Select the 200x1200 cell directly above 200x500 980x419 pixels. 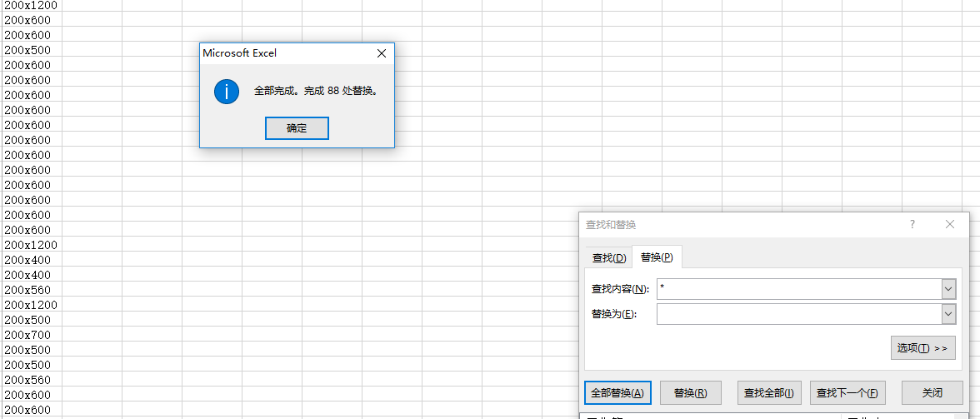coord(32,305)
